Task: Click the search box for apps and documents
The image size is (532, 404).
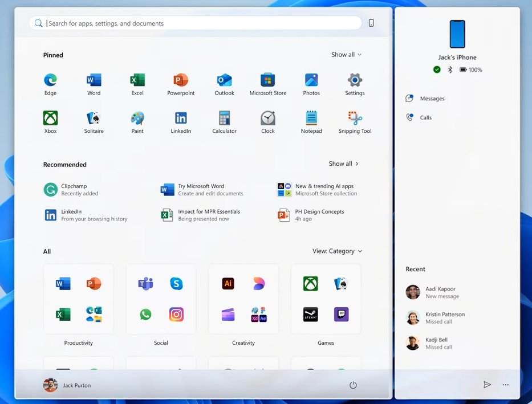Action: [196, 23]
